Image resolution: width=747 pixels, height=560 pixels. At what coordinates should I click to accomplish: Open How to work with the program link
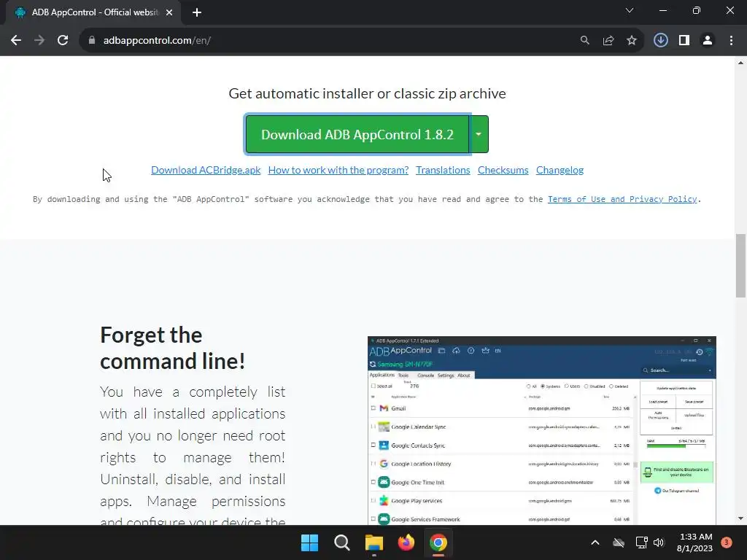coord(338,170)
